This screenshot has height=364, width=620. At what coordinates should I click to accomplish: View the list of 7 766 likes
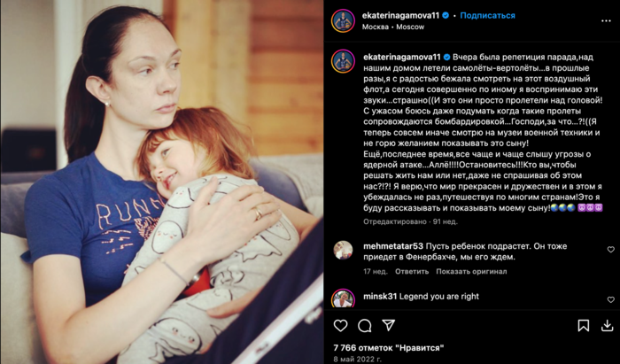[389, 348]
